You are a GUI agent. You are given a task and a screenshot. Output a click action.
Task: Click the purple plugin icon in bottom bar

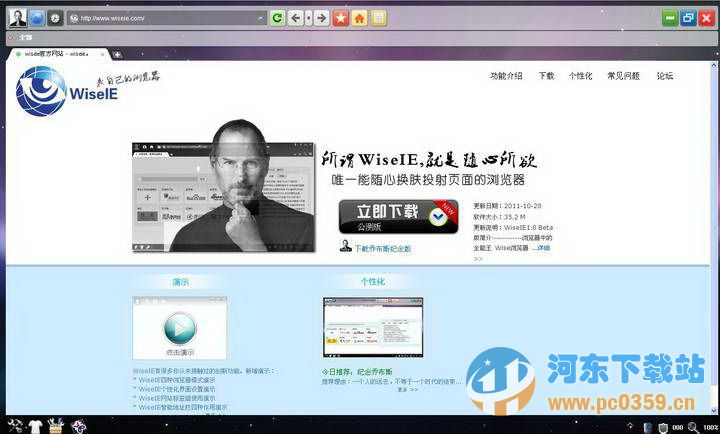79,426
